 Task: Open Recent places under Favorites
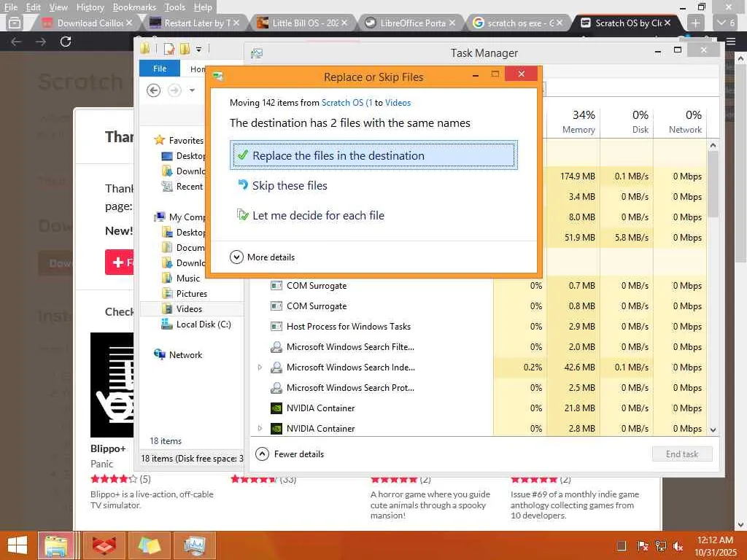tap(189, 186)
